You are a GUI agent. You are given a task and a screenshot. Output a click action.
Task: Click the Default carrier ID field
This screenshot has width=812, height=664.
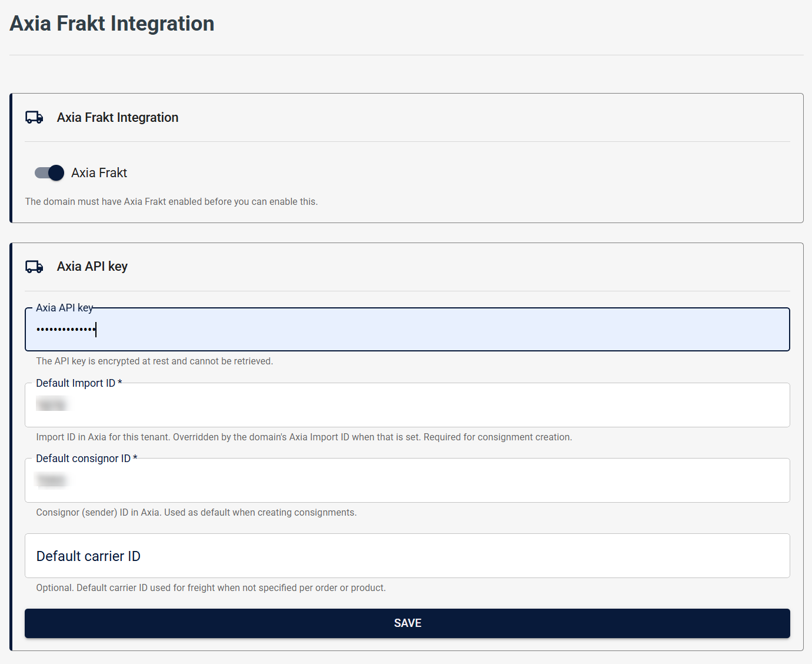tap(407, 556)
